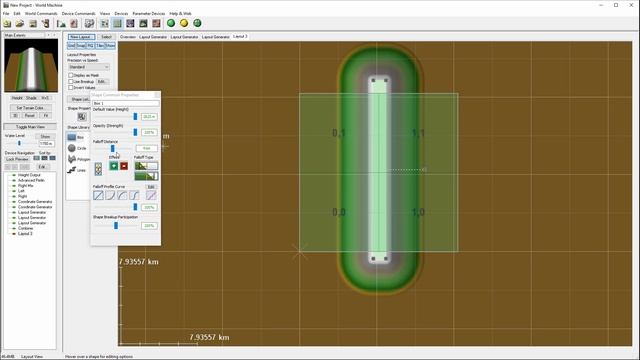
Task: Toggle the Lock Preview button
Action: click(x=17, y=159)
